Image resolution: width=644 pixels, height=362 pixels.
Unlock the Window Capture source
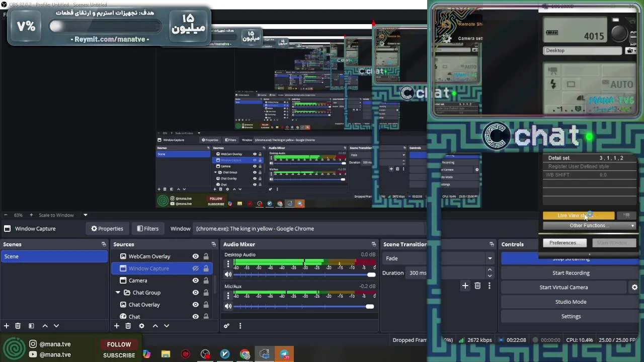tap(206, 268)
